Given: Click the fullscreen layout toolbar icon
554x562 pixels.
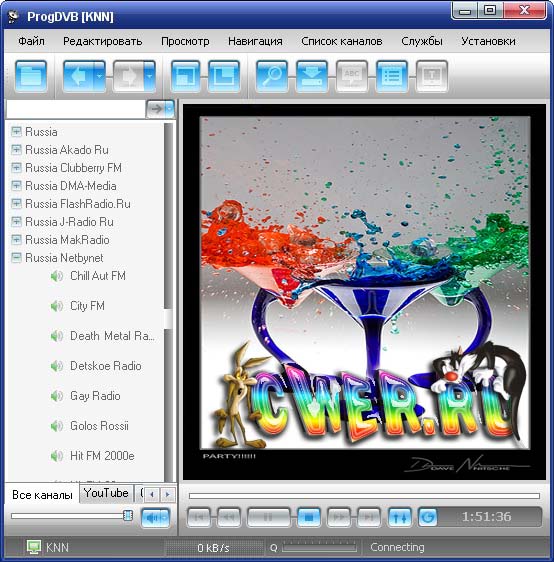Looking at the screenshot, I should (224, 76).
